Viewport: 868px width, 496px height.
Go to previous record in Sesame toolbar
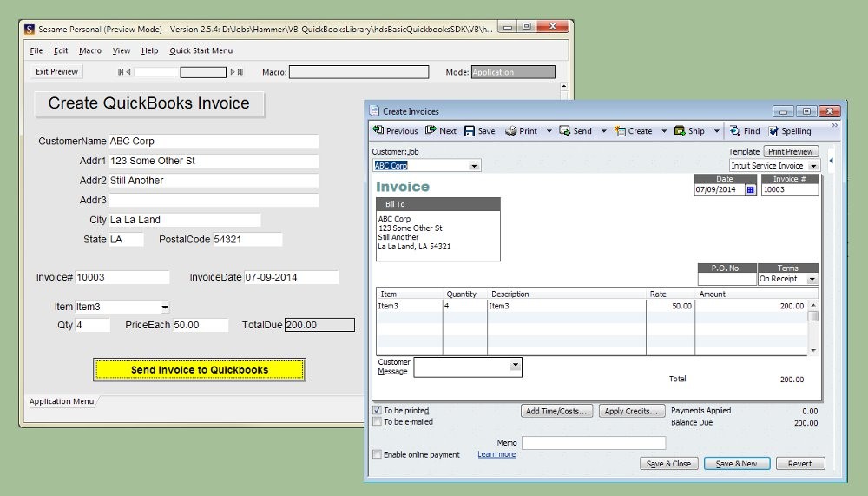click(x=128, y=71)
